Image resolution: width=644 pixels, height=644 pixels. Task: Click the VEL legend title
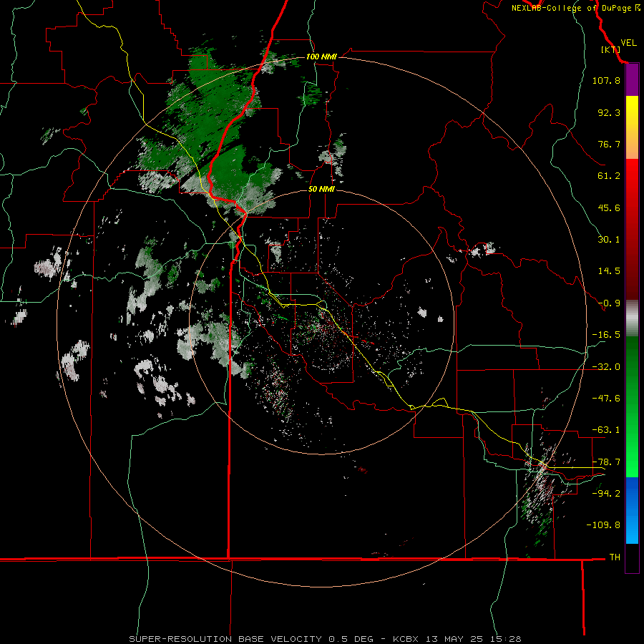tap(628, 43)
